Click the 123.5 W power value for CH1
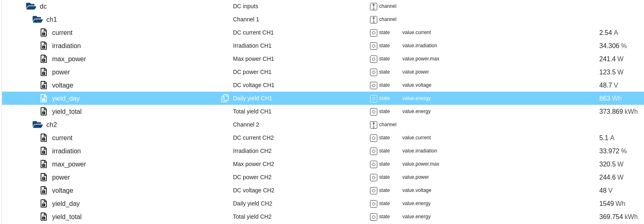 tap(611, 72)
